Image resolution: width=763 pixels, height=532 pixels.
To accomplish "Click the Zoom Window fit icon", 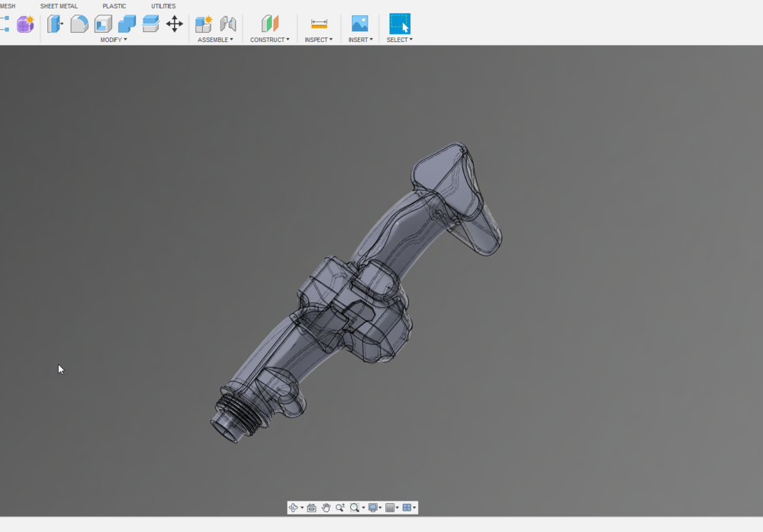I will [354, 508].
